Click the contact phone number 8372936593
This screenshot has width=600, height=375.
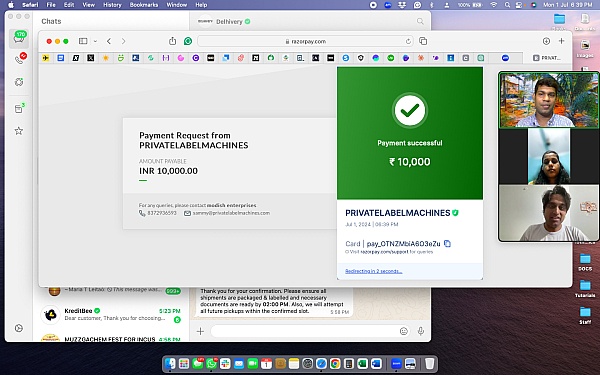162,213
